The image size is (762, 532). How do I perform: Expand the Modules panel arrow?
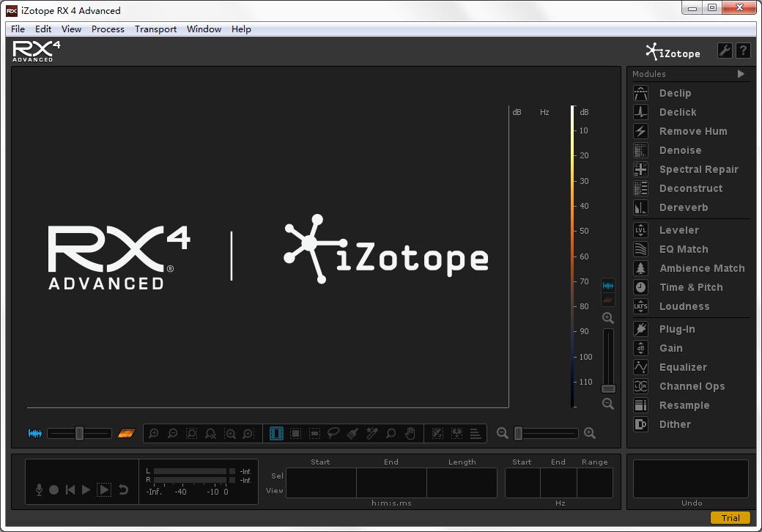point(740,74)
